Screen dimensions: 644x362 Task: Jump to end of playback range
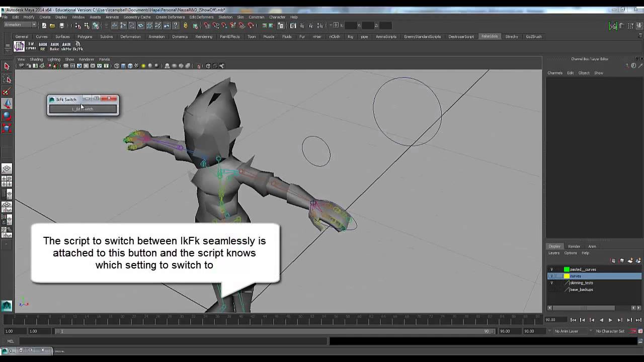[638, 320]
